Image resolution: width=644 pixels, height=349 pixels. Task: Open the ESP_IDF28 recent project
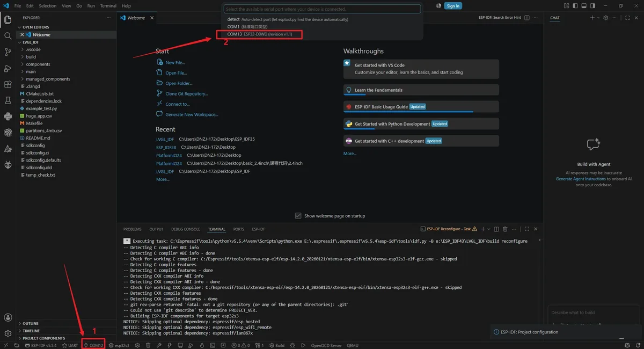[166, 147]
